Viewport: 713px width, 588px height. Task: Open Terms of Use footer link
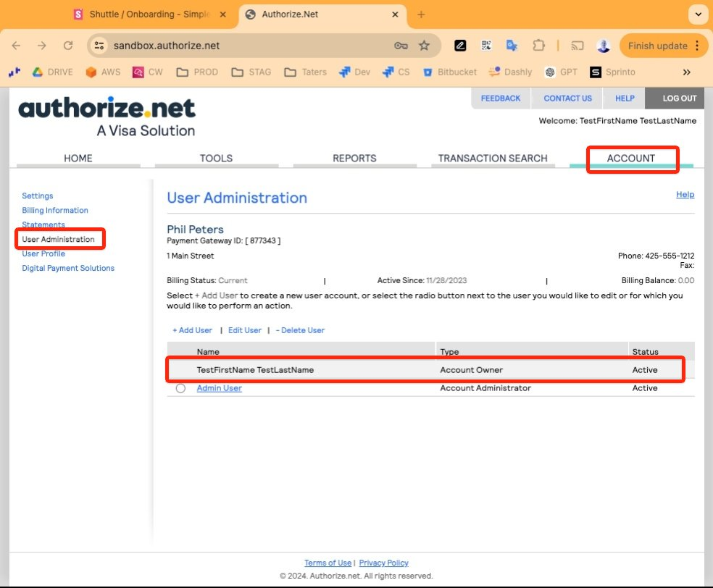click(x=328, y=563)
